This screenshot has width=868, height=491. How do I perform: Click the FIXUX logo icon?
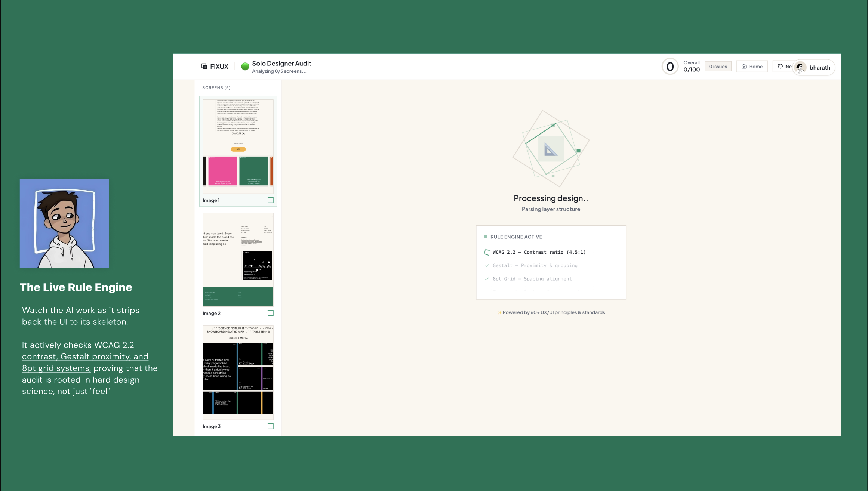point(204,66)
